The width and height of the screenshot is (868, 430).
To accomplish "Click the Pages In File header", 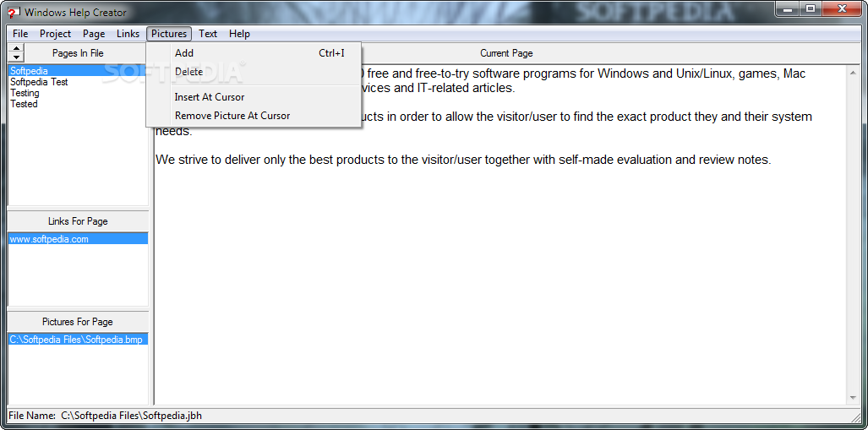I will [x=78, y=53].
